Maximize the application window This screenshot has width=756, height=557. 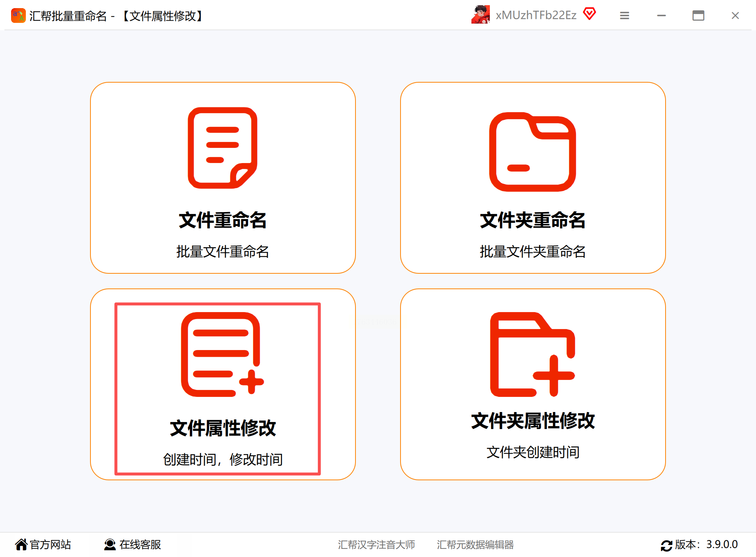coord(698,15)
